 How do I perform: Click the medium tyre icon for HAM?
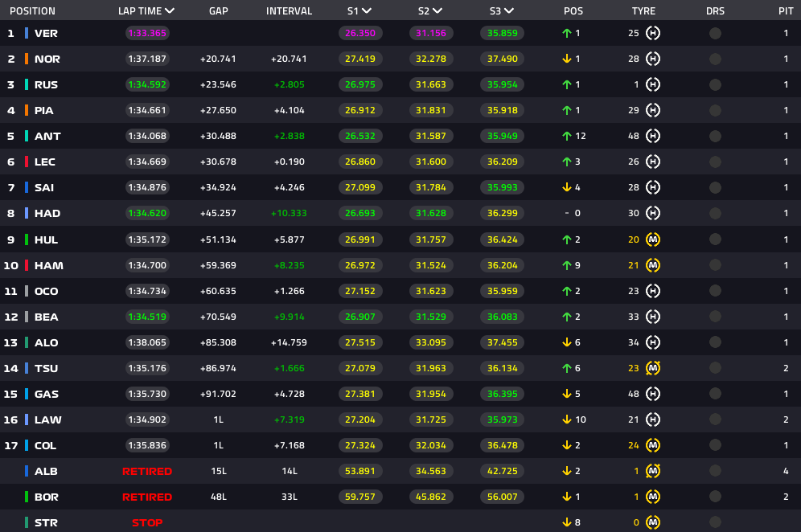[x=653, y=265]
